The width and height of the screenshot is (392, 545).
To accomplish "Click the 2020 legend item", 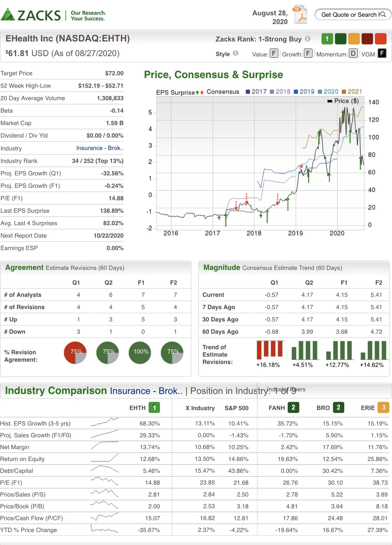I will tap(328, 92).
